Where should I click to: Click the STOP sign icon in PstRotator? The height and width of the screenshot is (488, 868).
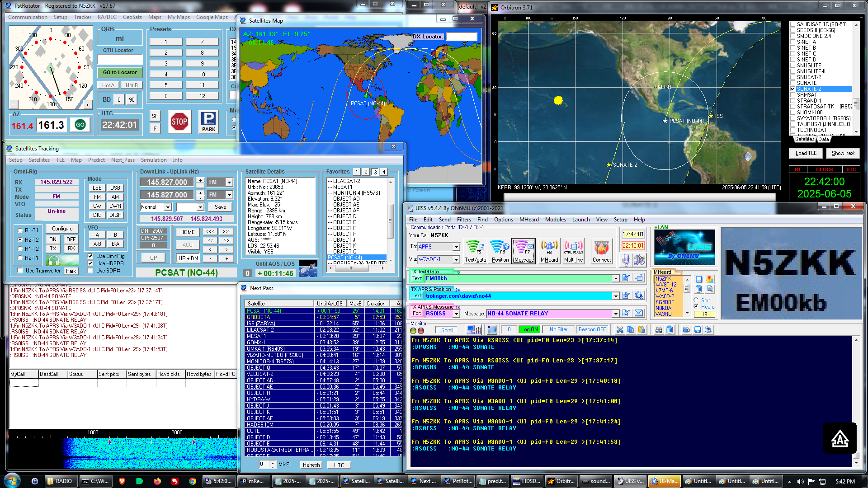179,122
